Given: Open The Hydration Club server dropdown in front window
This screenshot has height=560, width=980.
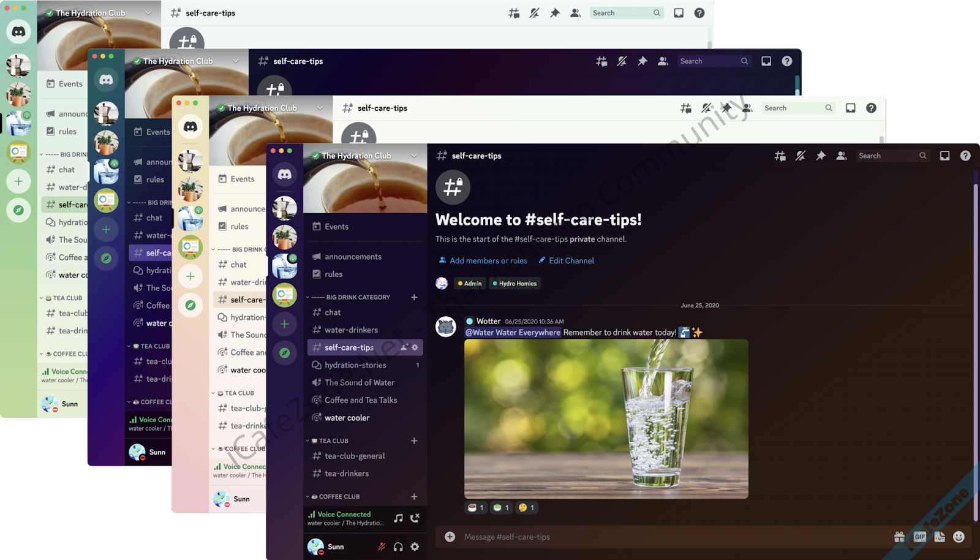Looking at the screenshot, I should [414, 156].
